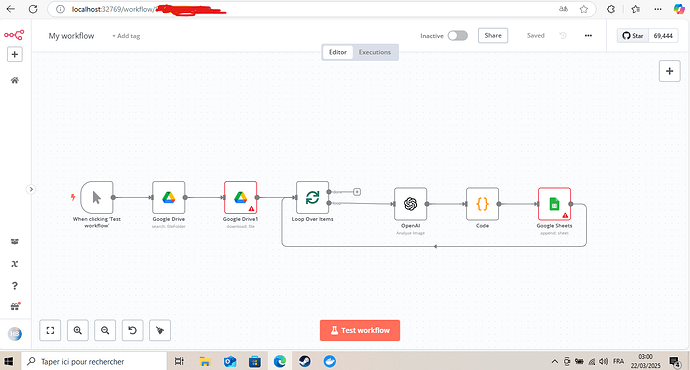Open the three-dots workflow options menu

[588, 36]
